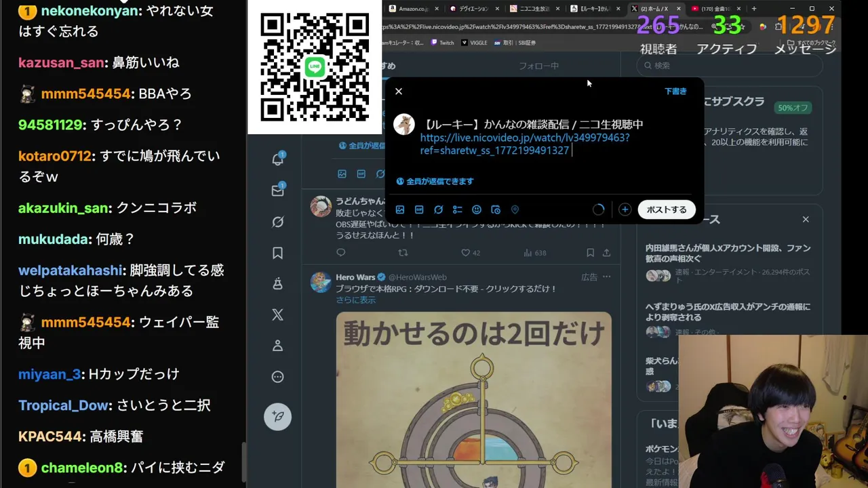Add another post with plus button
Screen dimensions: 868x488
click(625, 209)
